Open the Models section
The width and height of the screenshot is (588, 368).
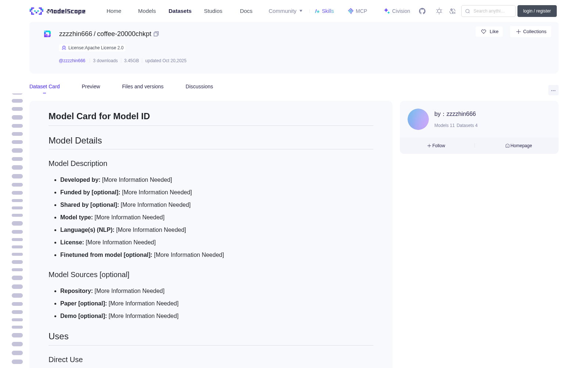click(x=147, y=11)
